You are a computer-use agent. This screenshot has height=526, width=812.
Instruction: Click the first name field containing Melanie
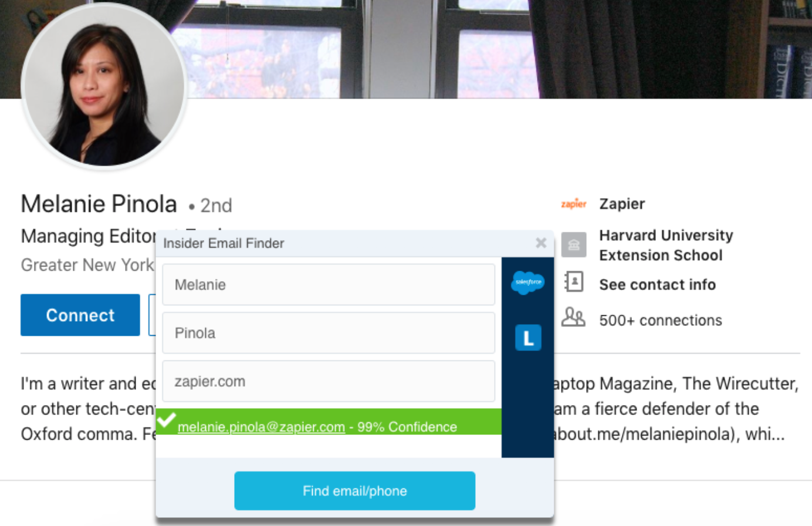point(329,285)
